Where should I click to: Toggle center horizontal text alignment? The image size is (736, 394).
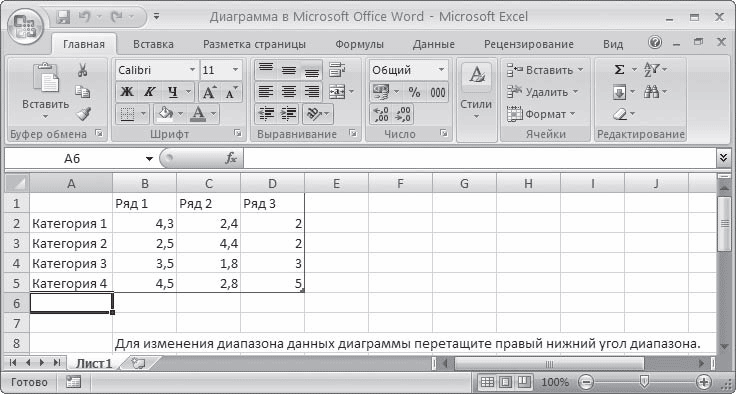288,92
